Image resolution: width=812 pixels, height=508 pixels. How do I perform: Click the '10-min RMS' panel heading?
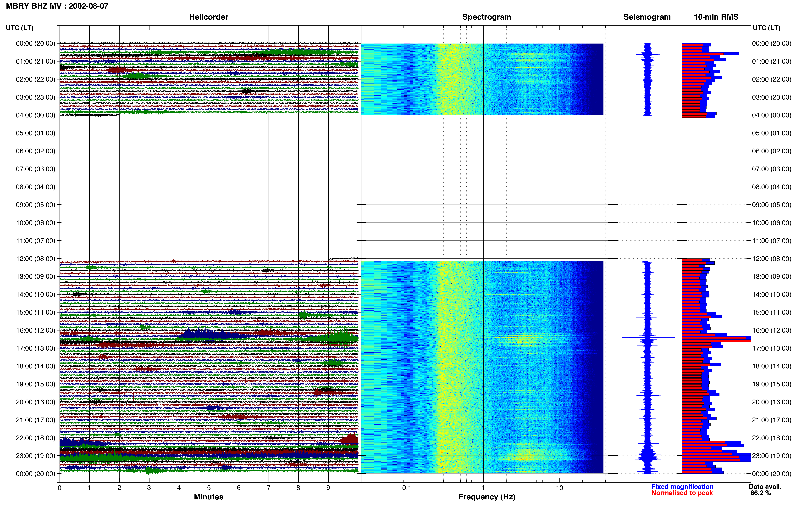[x=716, y=17]
